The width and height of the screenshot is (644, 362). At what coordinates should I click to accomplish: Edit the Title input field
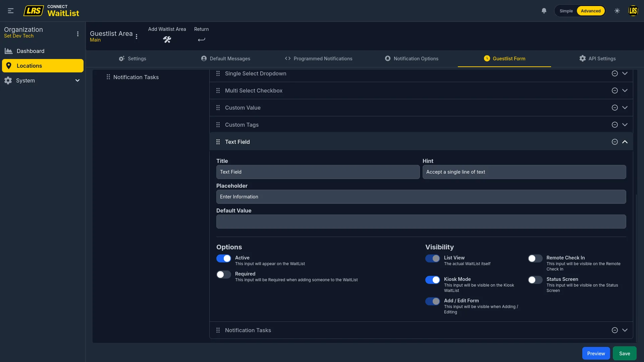pyautogui.click(x=318, y=172)
